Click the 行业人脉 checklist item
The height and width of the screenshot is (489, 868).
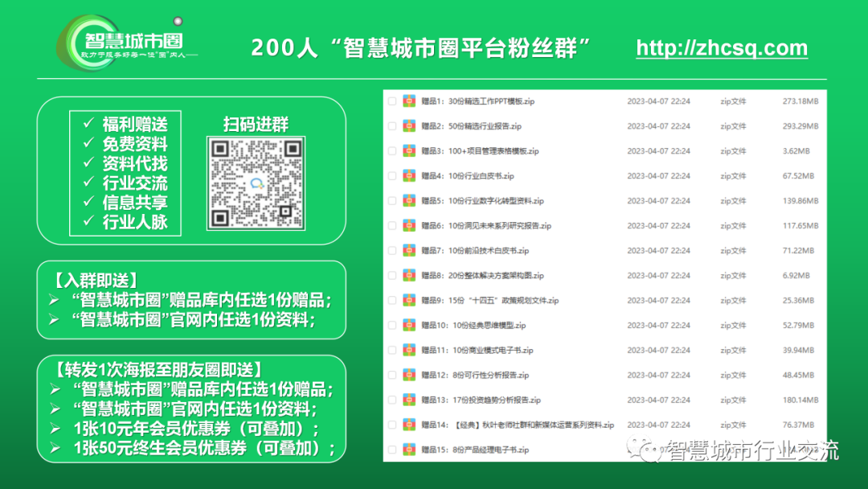pyautogui.click(x=134, y=222)
